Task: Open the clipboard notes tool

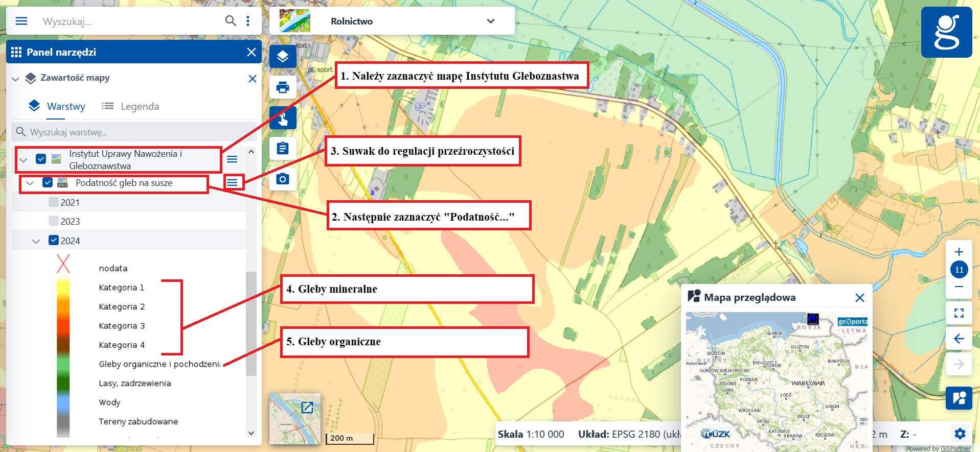Action: click(283, 149)
